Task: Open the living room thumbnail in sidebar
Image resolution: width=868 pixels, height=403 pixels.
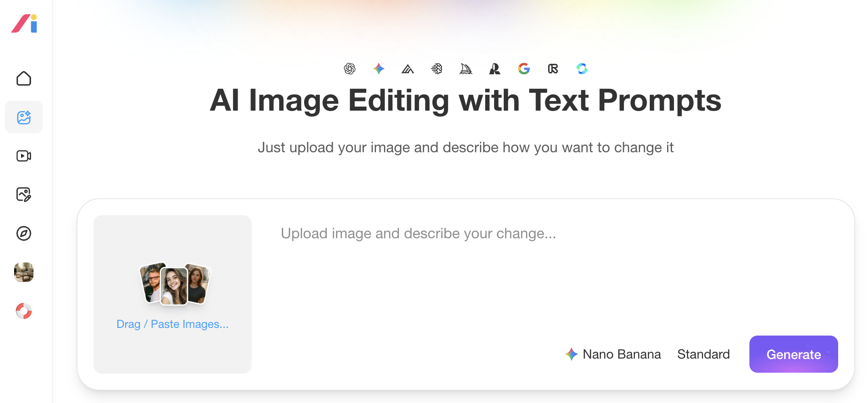Action: (x=24, y=272)
